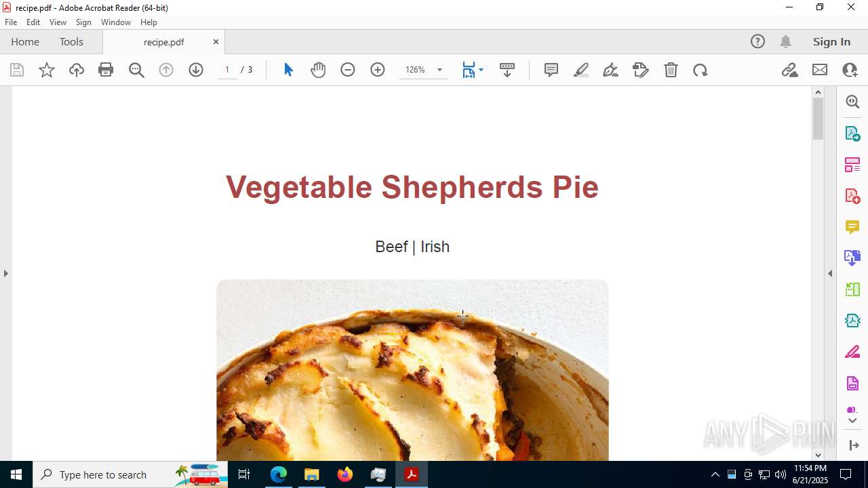Print the document with printer icon
Screen dimensions: 868x488
106,70
